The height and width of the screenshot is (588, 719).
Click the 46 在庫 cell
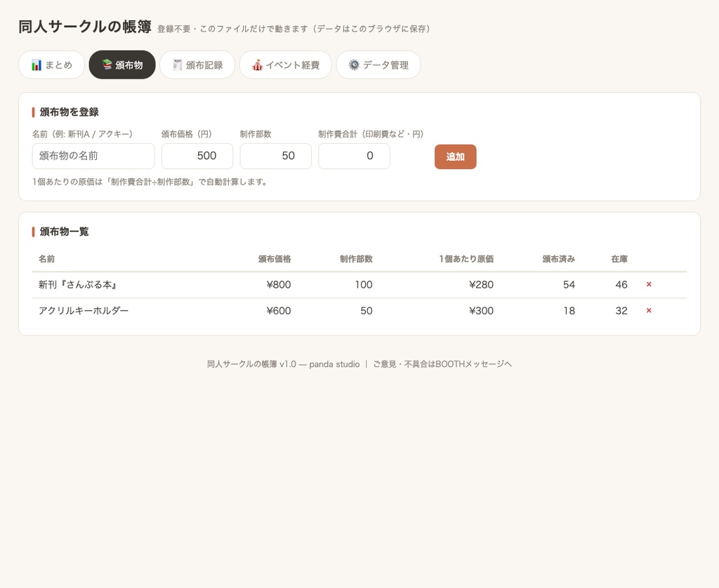621,285
